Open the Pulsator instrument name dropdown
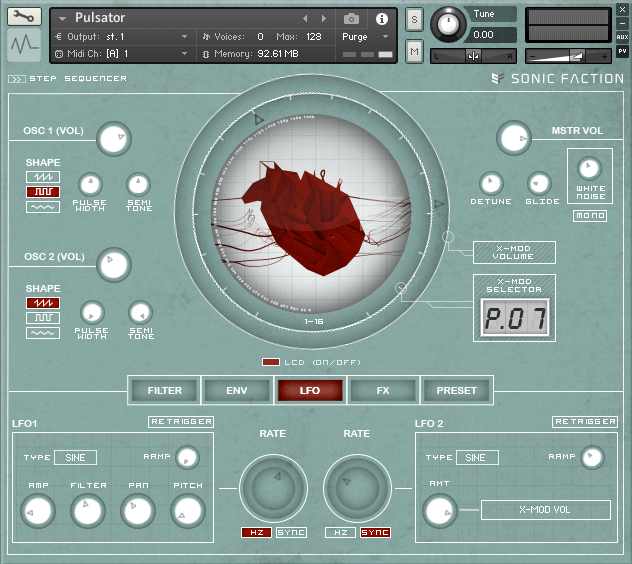 tap(62, 19)
